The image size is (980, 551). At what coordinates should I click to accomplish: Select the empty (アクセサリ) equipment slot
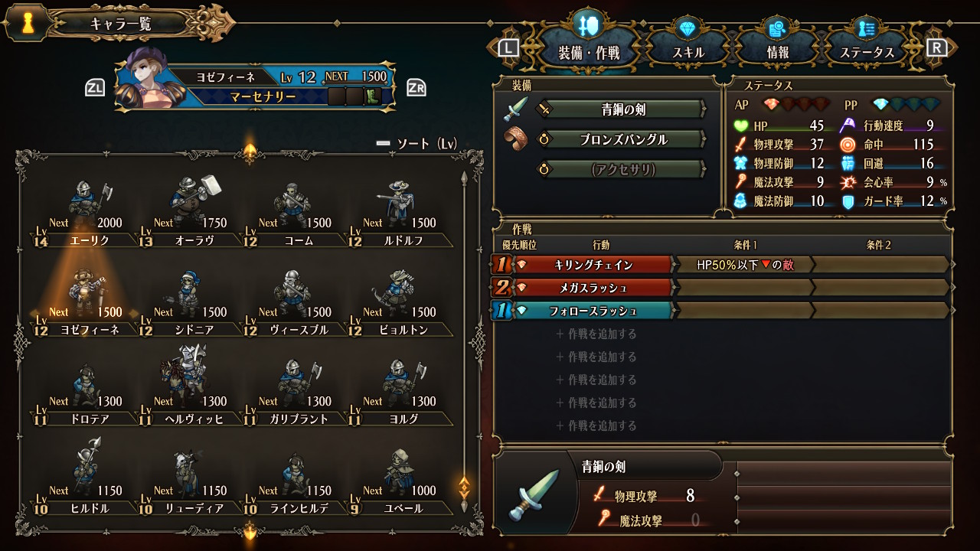621,170
